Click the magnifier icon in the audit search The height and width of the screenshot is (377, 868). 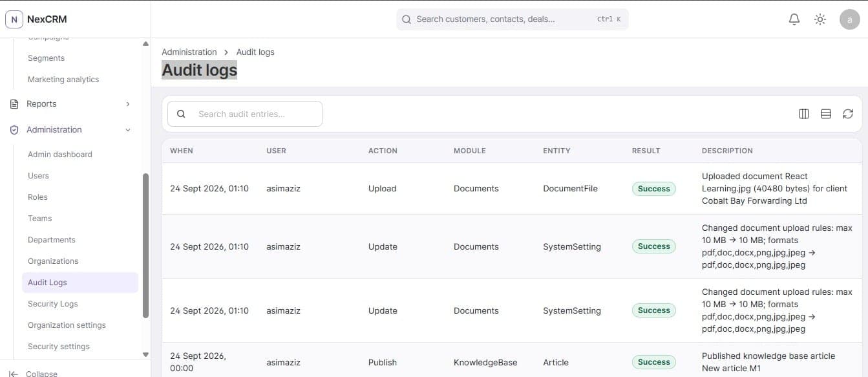coord(182,114)
